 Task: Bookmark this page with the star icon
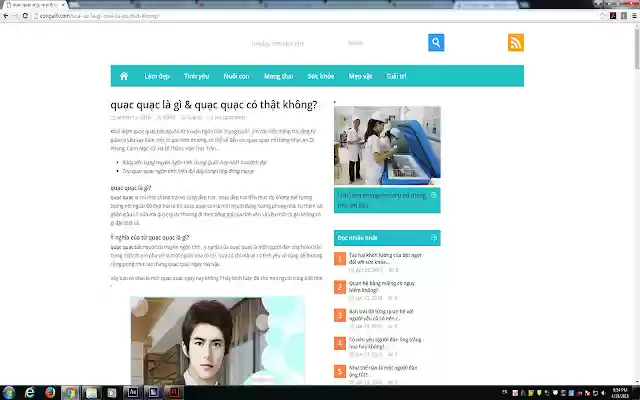pyautogui.click(x=603, y=16)
